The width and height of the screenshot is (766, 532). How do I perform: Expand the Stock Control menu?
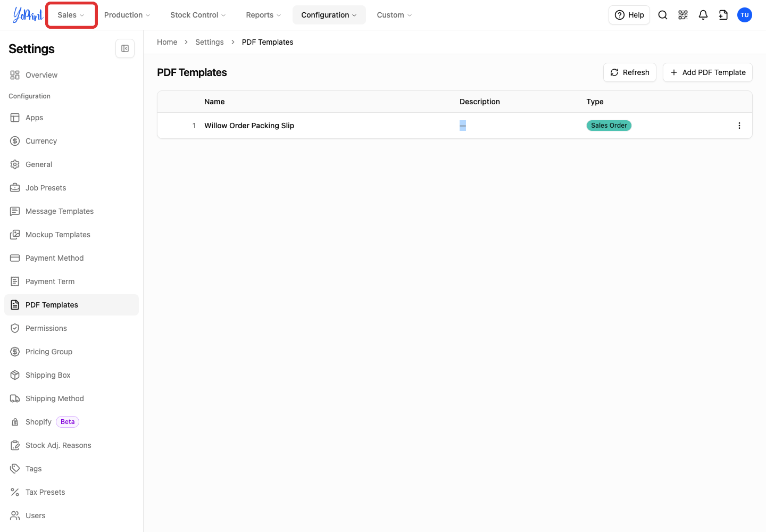click(x=198, y=15)
